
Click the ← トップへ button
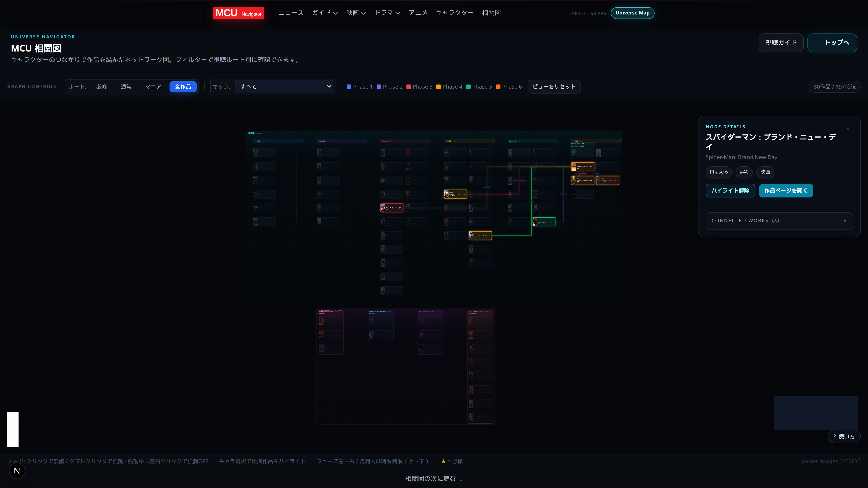pyautogui.click(x=832, y=43)
